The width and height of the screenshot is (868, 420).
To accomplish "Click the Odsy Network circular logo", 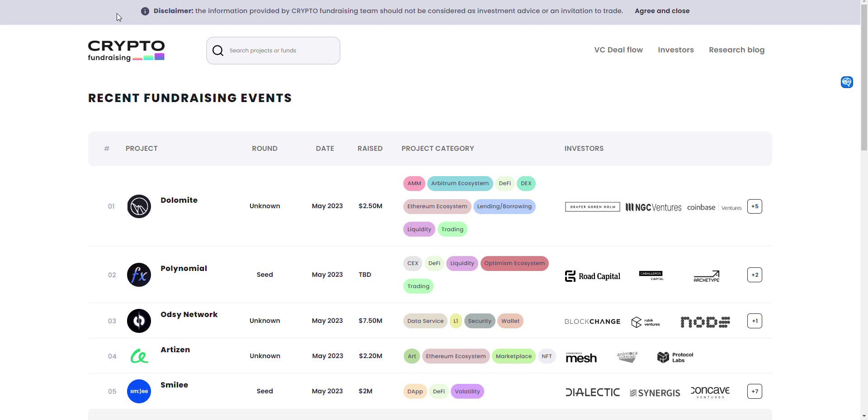I will tap(139, 321).
